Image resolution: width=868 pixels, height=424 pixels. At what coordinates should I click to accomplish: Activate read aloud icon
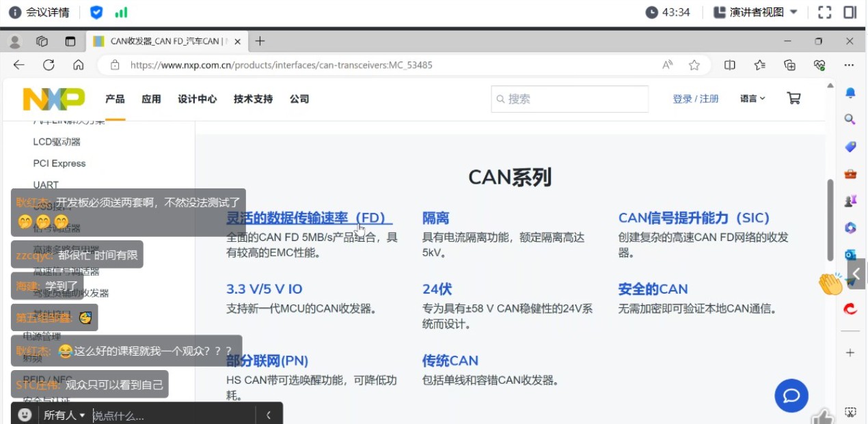668,65
